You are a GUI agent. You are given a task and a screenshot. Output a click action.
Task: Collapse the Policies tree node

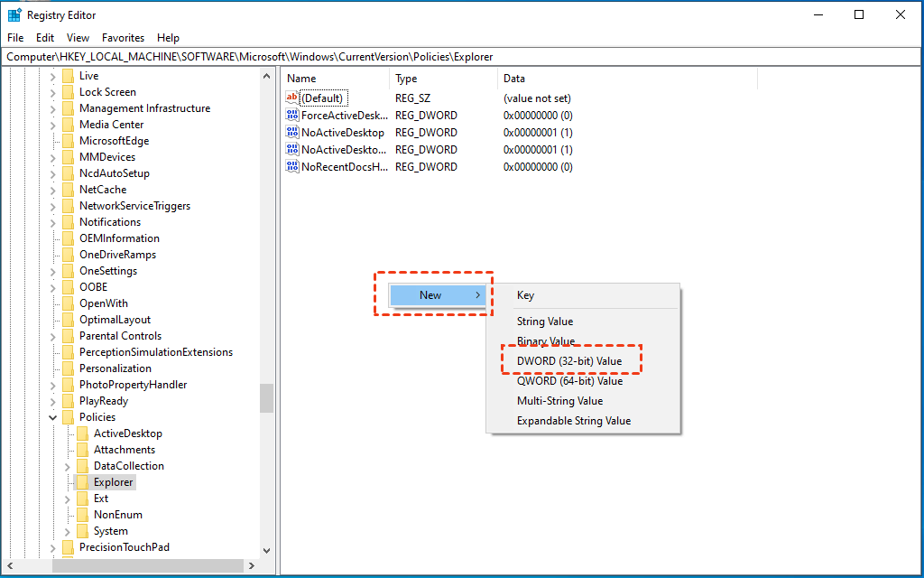(53, 417)
